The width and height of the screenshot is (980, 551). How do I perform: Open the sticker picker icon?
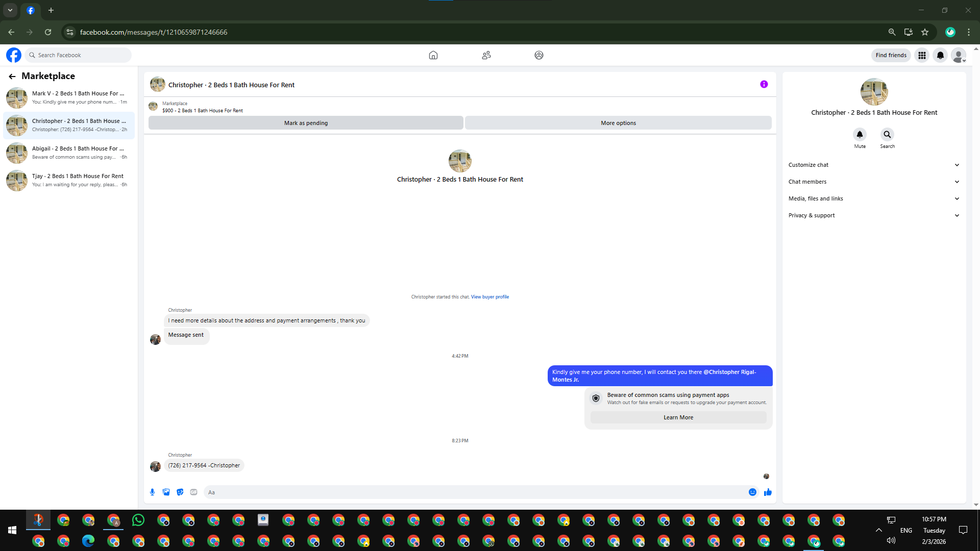180,492
